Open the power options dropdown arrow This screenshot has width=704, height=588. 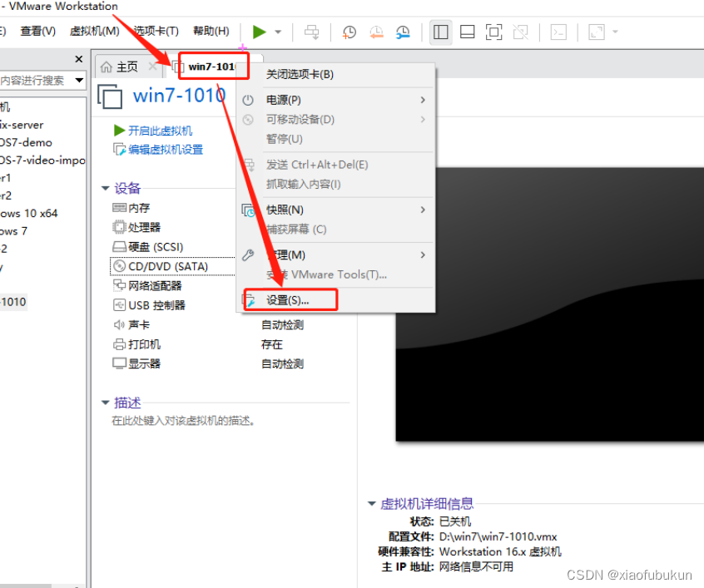tap(278, 32)
